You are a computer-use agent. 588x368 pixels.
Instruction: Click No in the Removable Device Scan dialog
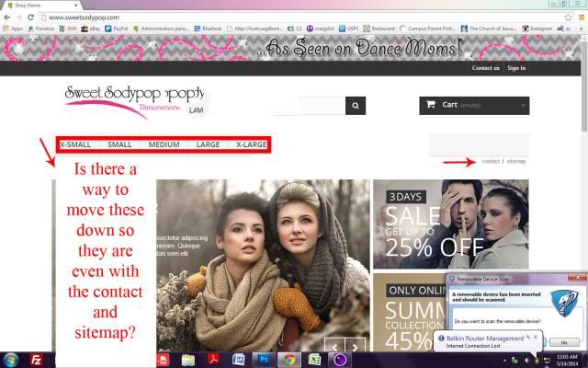563,341
